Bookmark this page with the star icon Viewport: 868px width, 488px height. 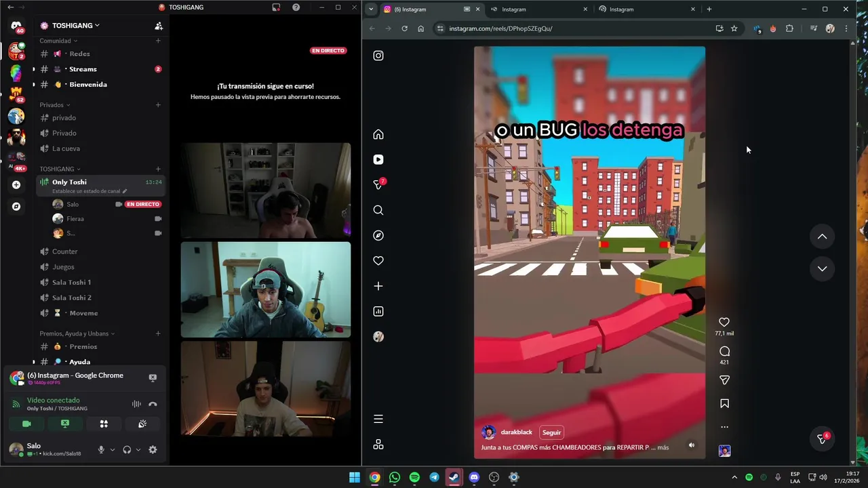pyautogui.click(x=734, y=28)
